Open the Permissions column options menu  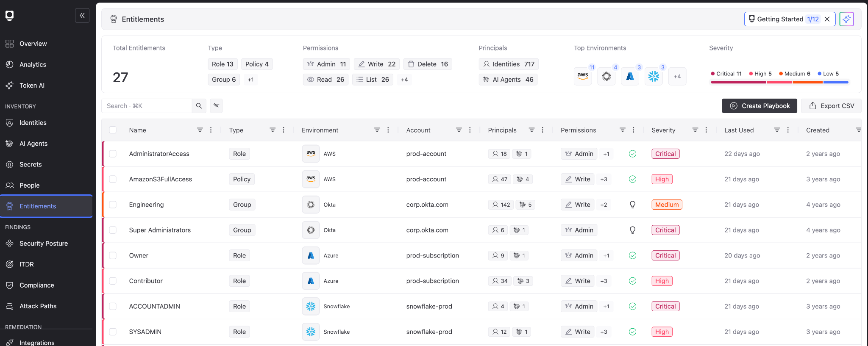633,130
